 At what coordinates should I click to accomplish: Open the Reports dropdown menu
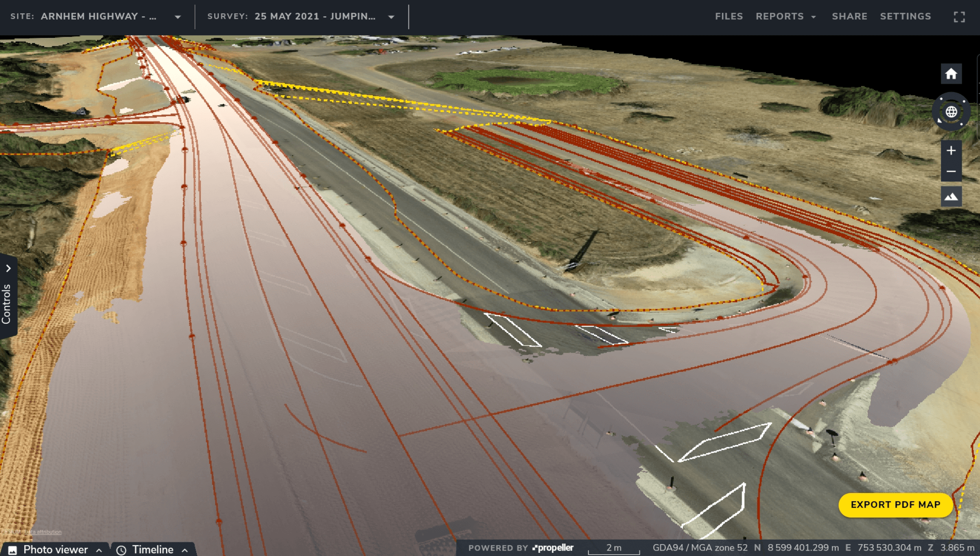pos(786,16)
